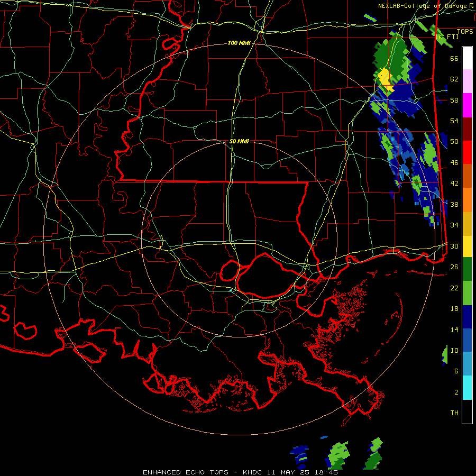This screenshot has height=476, width=476.
Task: Select the dark red (maroon) legend band
Action: click(467, 129)
